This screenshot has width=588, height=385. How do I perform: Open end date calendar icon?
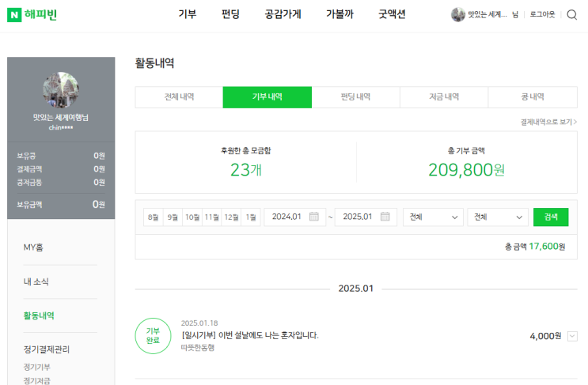(385, 217)
